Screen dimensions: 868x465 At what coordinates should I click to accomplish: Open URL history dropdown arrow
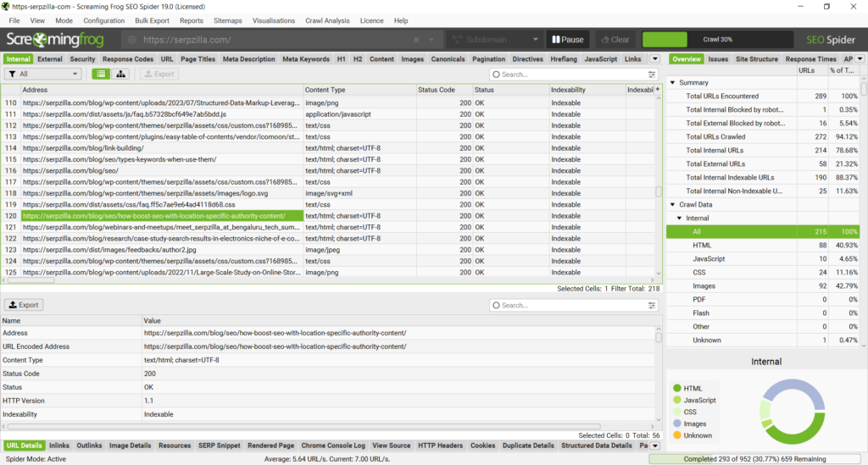(x=431, y=40)
